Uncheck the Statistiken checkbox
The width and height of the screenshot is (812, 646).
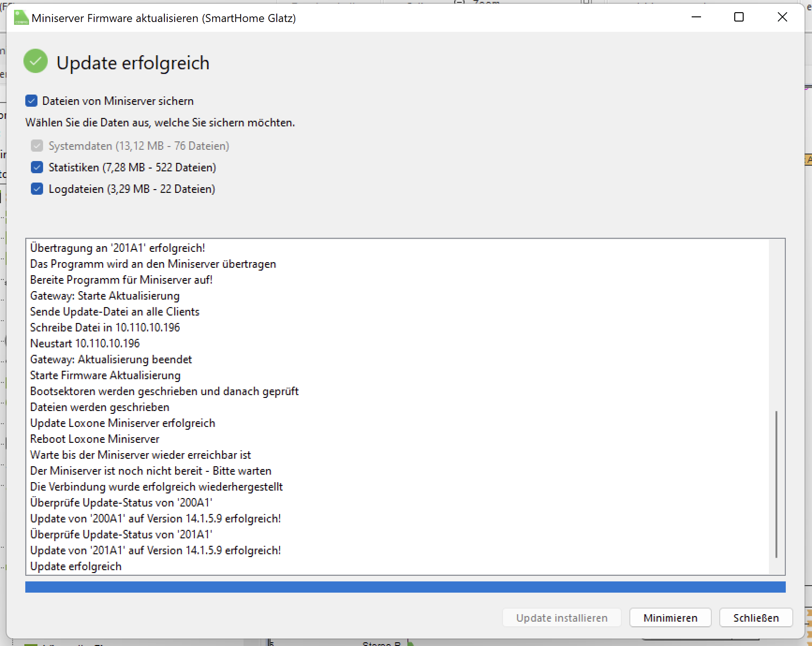37,167
